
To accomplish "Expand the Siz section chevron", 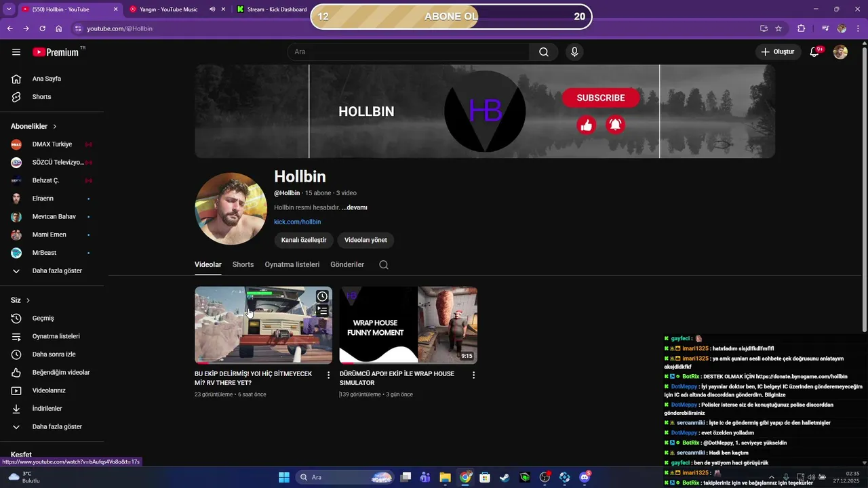I will (x=28, y=300).
